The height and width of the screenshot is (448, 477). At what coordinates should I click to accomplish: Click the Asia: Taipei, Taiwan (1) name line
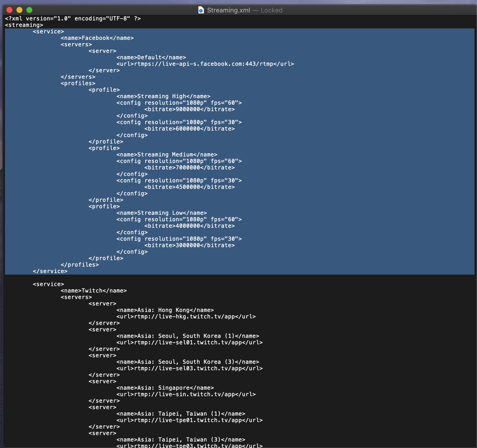pos(181,414)
